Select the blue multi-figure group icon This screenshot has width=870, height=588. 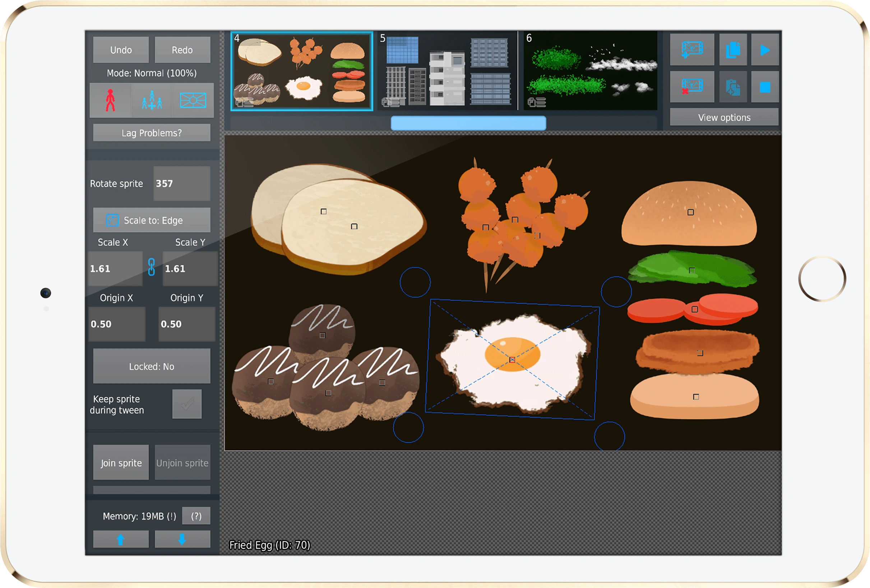152,100
